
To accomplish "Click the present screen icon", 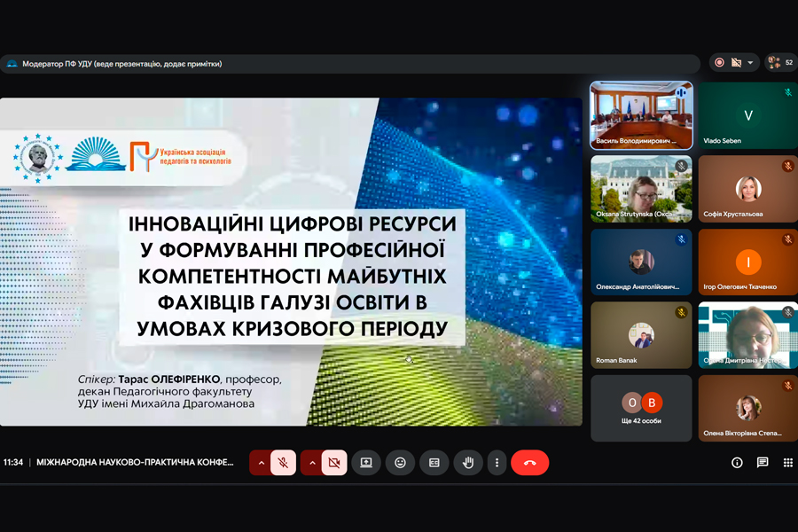I will click(x=366, y=463).
